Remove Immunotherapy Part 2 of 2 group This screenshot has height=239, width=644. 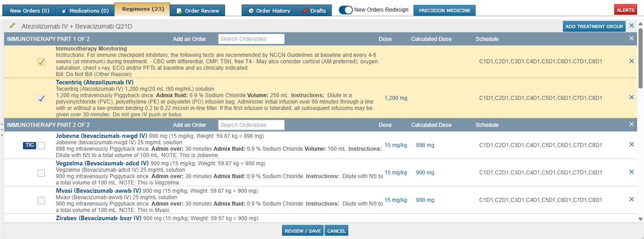[631, 125]
